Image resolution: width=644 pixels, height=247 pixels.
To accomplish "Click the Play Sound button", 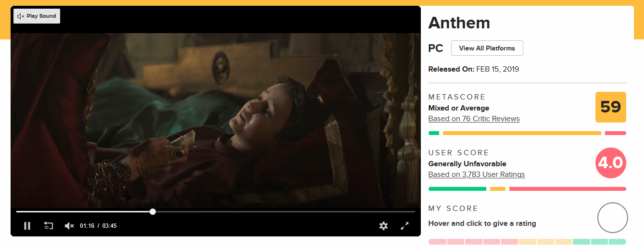I will tap(37, 16).
